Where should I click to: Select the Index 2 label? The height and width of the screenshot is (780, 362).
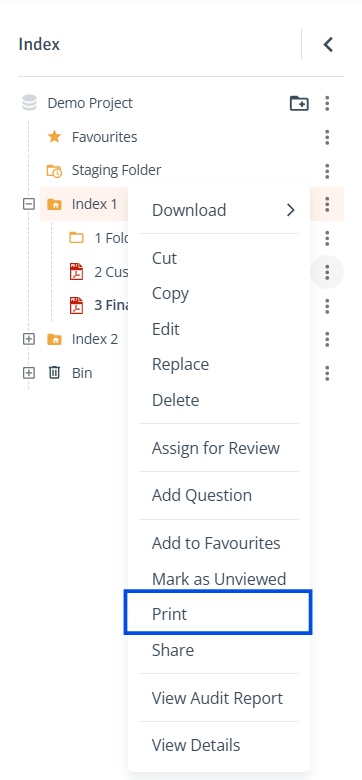pyautogui.click(x=95, y=339)
